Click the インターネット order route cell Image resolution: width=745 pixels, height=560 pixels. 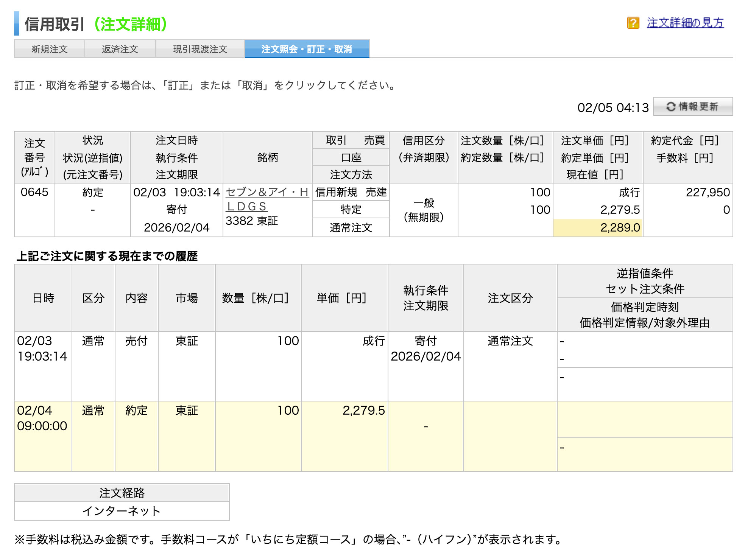click(x=122, y=511)
